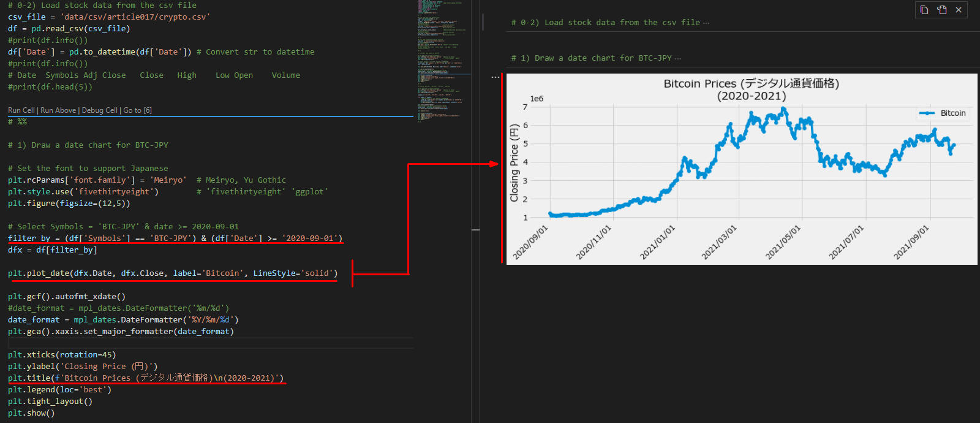Place cursor on the 'plt.xticks(rotation=45)' line

(62, 355)
